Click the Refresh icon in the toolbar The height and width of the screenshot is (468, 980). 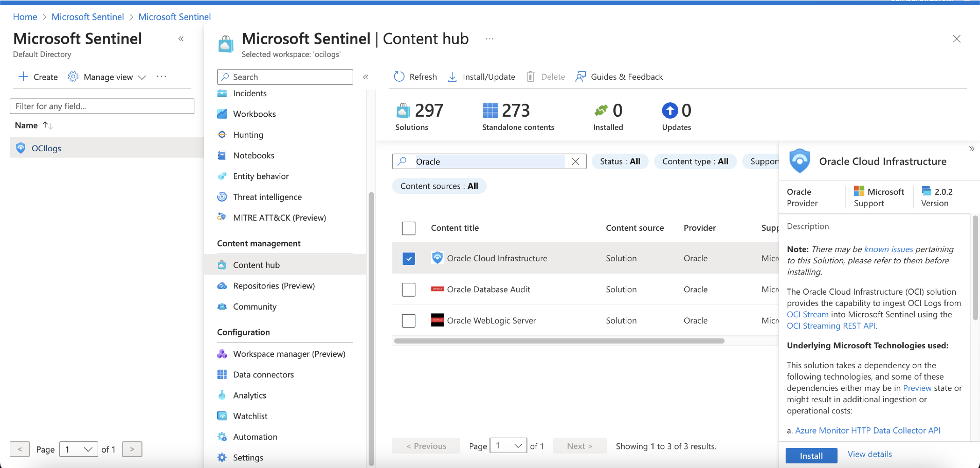(399, 77)
